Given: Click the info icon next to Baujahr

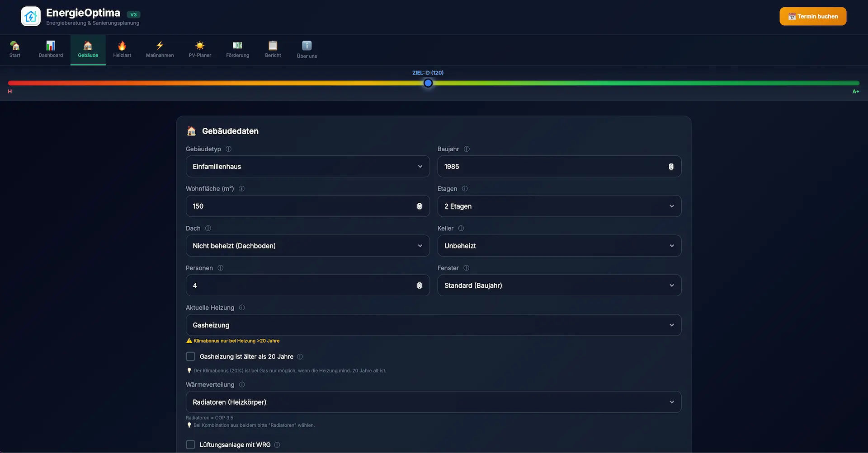Looking at the screenshot, I should pos(467,149).
